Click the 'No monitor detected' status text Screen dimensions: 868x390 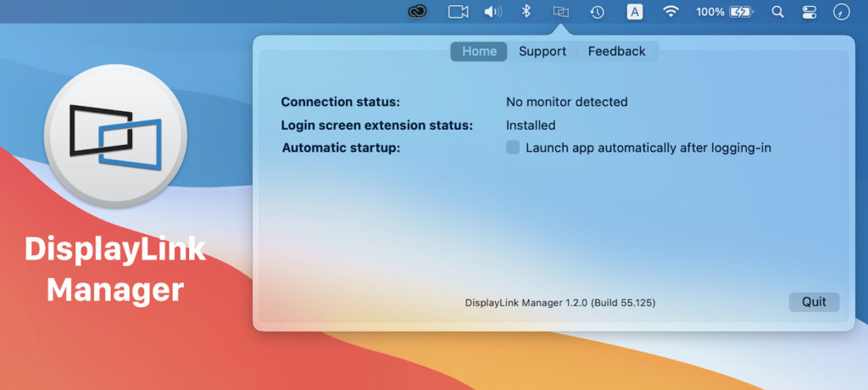coord(566,102)
